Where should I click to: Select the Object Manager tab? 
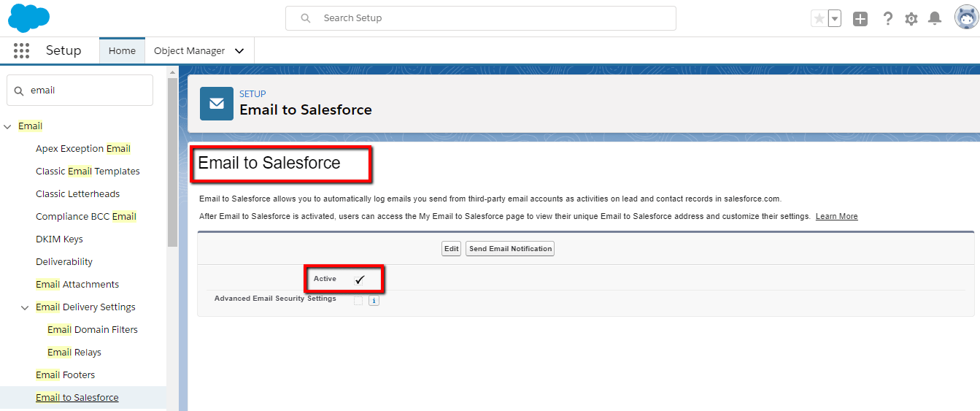[x=189, y=50]
